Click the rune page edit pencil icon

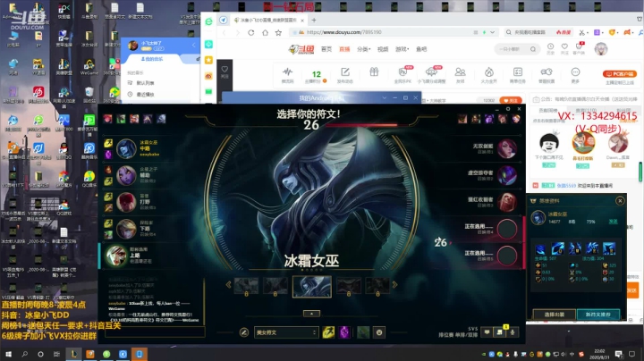click(x=244, y=332)
